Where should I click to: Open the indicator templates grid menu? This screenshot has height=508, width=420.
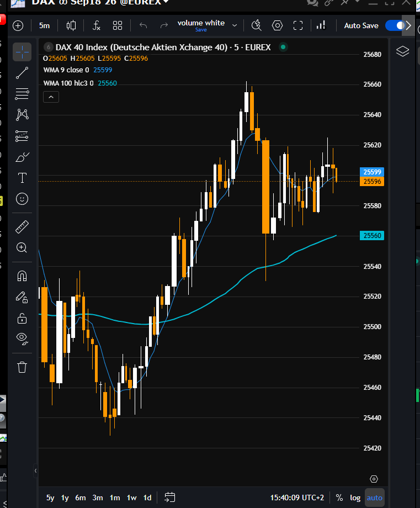click(118, 25)
